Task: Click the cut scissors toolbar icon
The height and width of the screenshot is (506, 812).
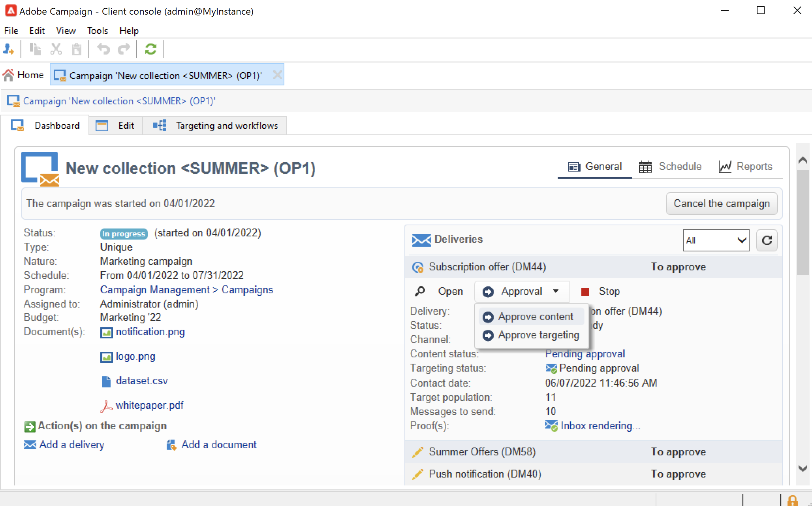Action: [56, 49]
